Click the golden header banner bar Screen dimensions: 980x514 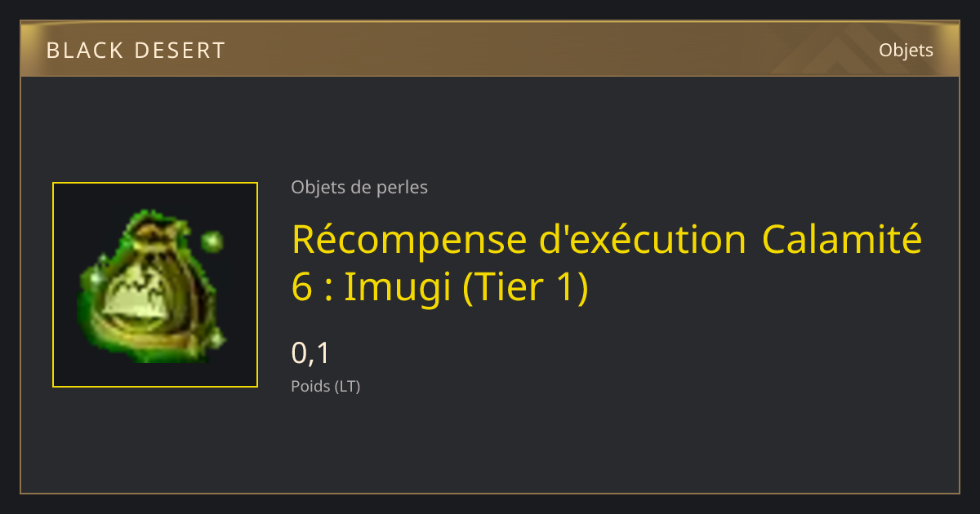click(x=490, y=49)
